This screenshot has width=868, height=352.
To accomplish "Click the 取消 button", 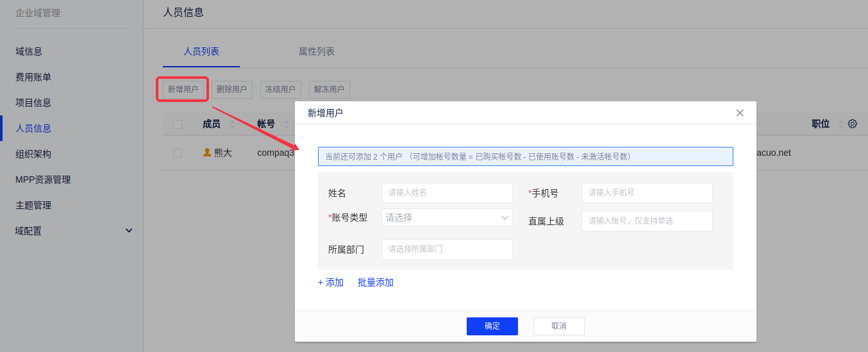I will click(x=558, y=326).
